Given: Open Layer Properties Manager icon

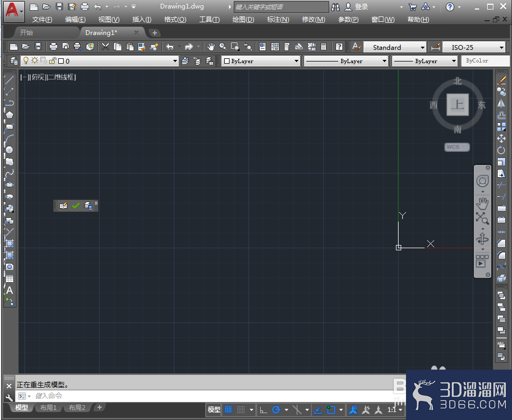Looking at the screenshot, I should [13, 61].
